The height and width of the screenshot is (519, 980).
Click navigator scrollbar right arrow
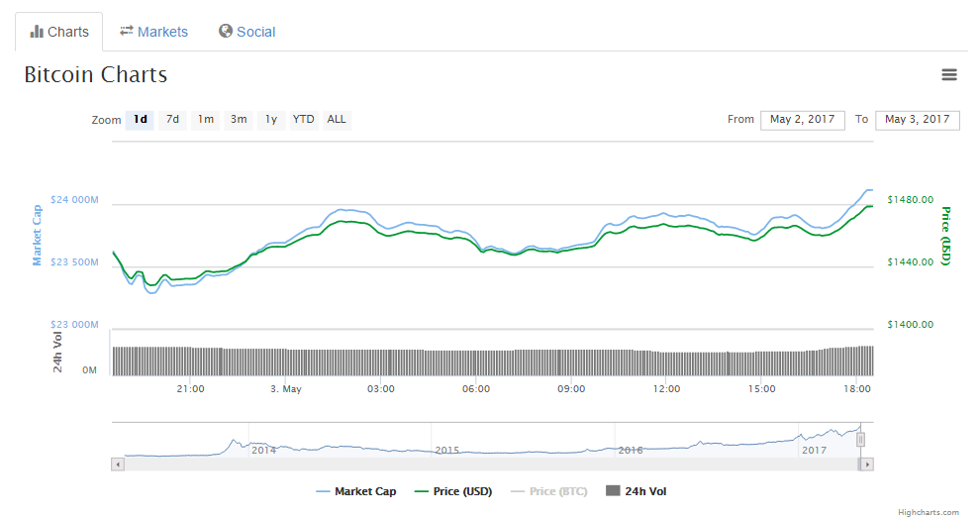[x=867, y=464]
